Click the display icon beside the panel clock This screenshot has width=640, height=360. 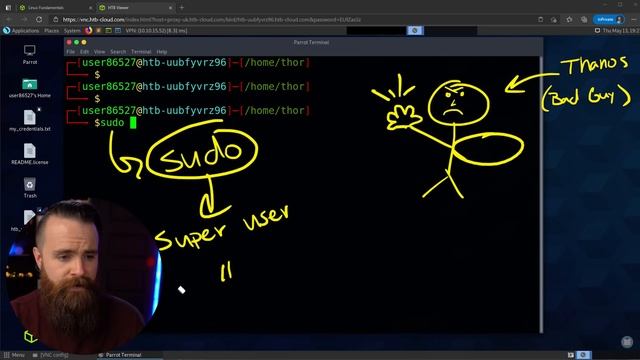pos(597,31)
